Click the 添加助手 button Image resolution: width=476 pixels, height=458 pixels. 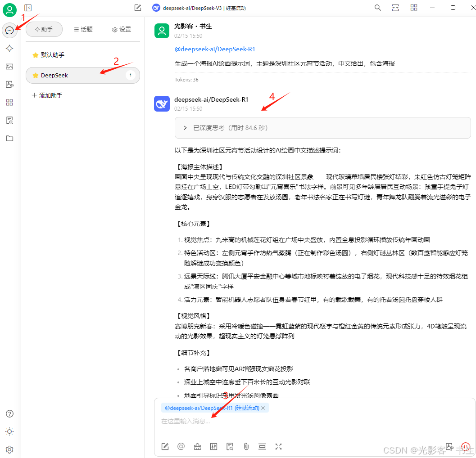pos(47,95)
